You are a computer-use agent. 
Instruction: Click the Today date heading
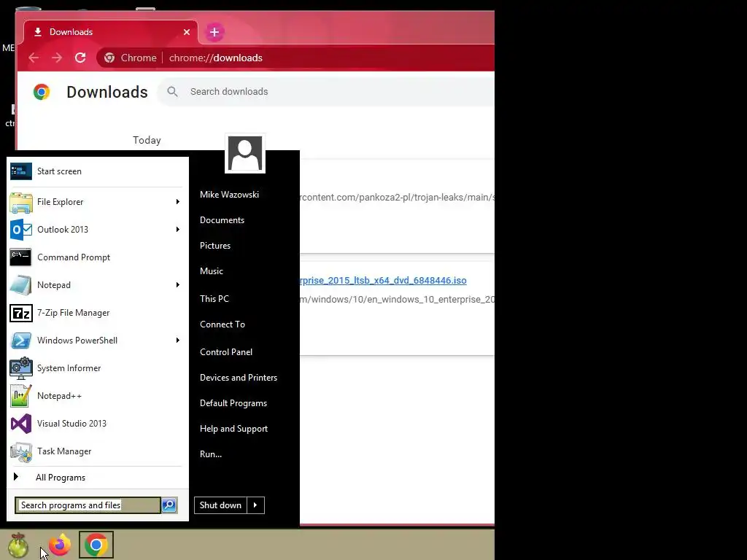click(x=147, y=140)
